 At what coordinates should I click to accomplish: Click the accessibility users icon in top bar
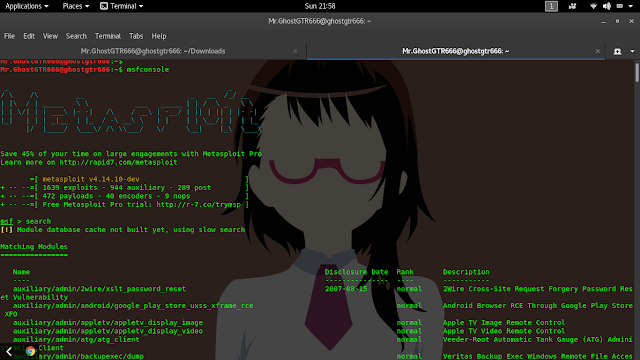(x=572, y=6)
